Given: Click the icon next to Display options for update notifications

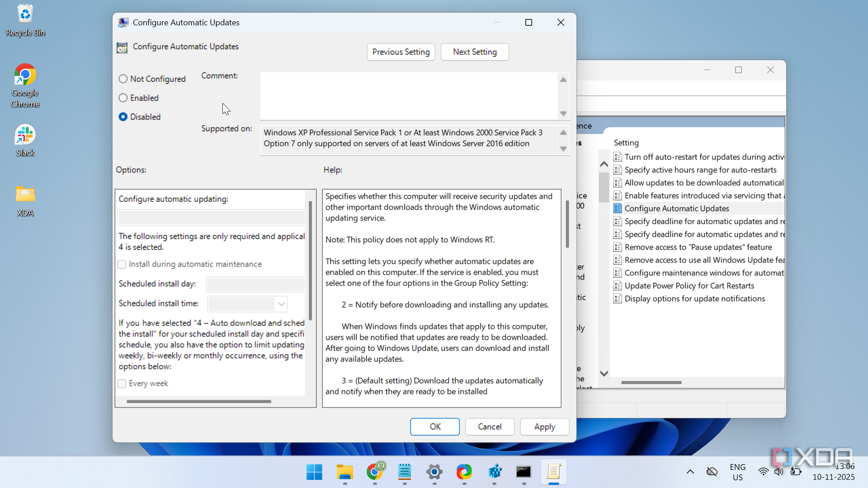Looking at the screenshot, I should point(618,299).
